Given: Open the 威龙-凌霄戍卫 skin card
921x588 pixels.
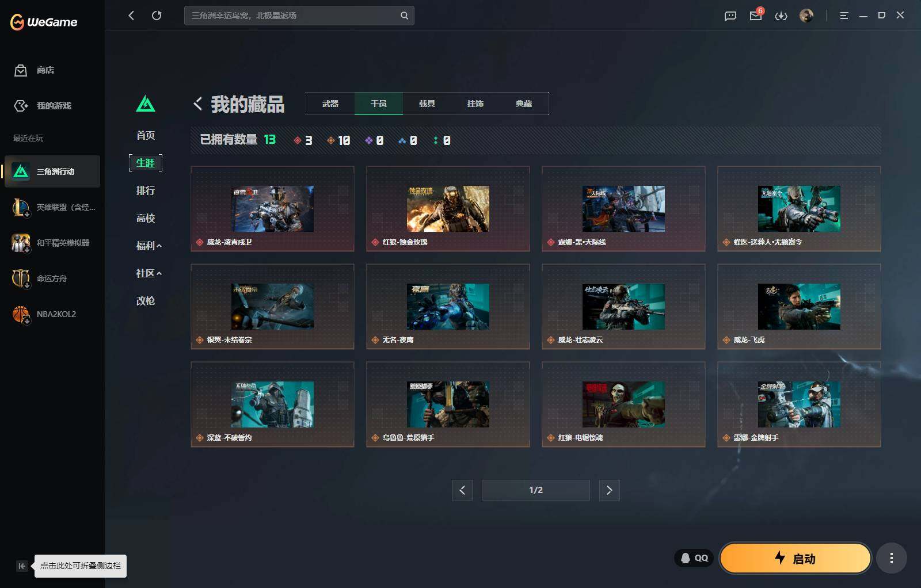Looking at the screenshot, I should tap(272, 209).
